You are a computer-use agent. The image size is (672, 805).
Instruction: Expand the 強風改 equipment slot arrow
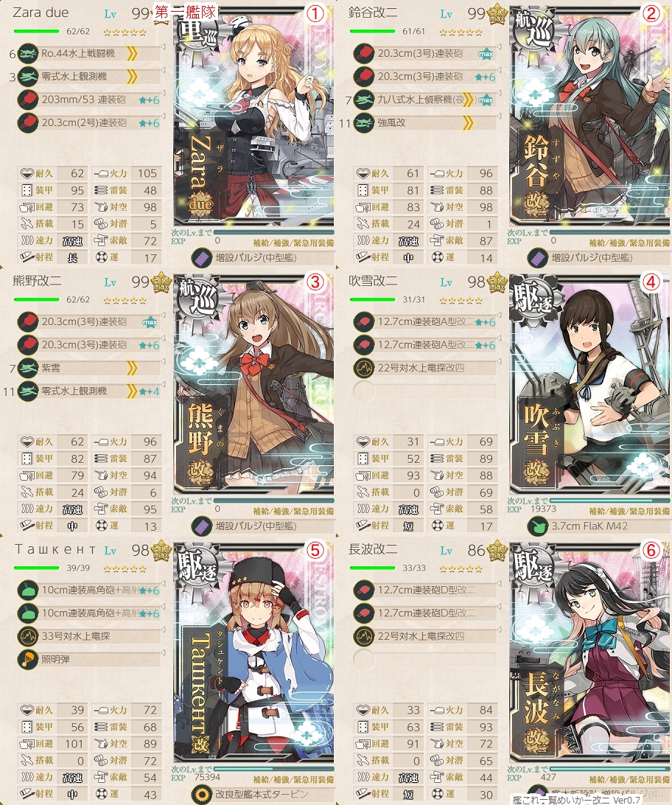tap(467, 122)
